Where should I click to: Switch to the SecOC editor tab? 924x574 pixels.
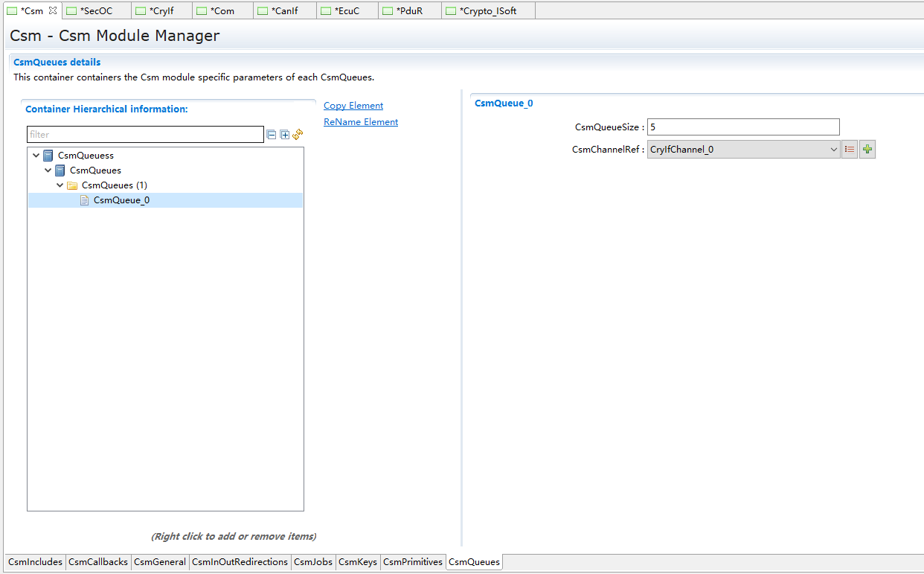(x=96, y=11)
